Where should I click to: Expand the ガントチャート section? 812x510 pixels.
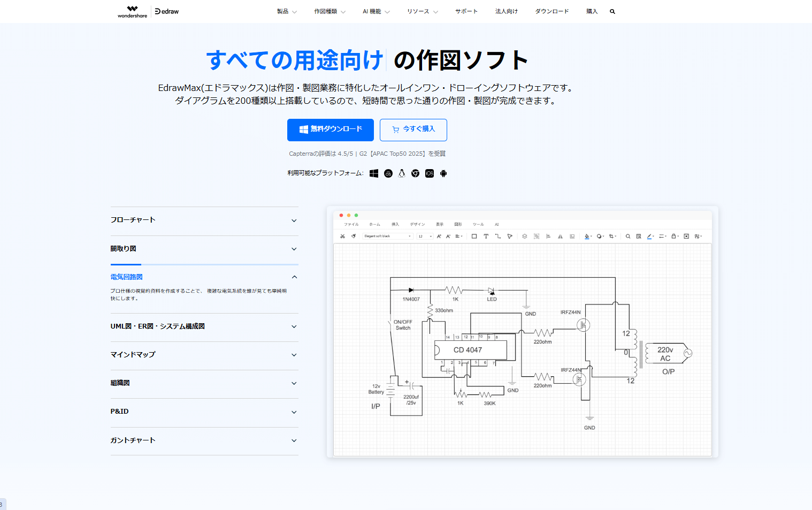pyautogui.click(x=204, y=440)
